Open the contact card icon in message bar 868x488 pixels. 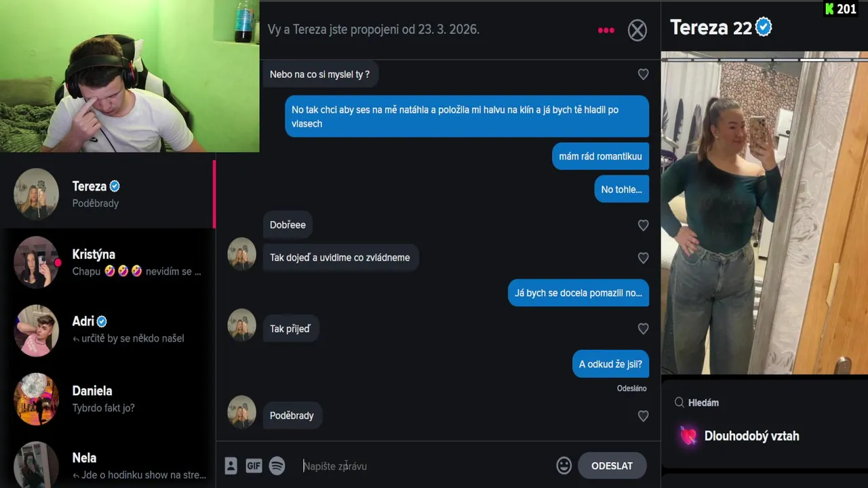pos(231,466)
